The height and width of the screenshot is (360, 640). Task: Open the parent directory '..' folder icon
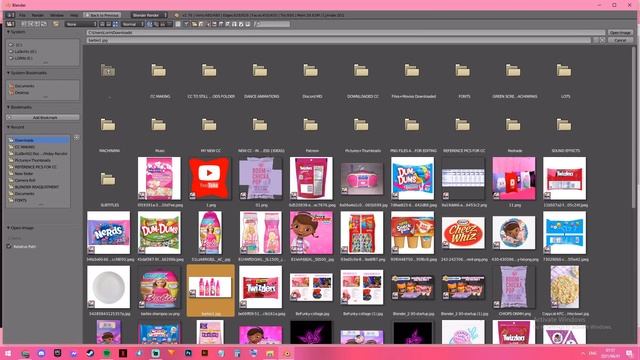[108, 71]
